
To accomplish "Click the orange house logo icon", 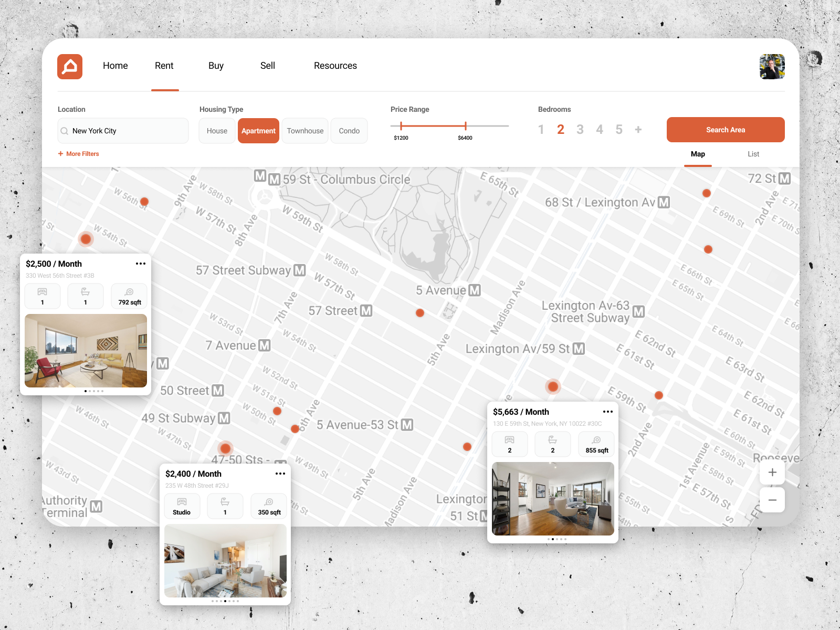I will pyautogui.click(x=70, y=67).
